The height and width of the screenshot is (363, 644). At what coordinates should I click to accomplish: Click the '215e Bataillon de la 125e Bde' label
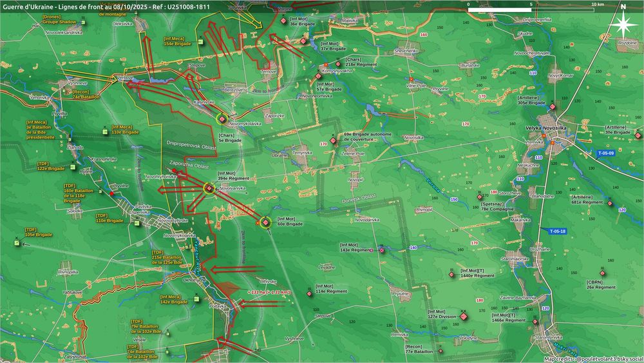pos(167,257)
